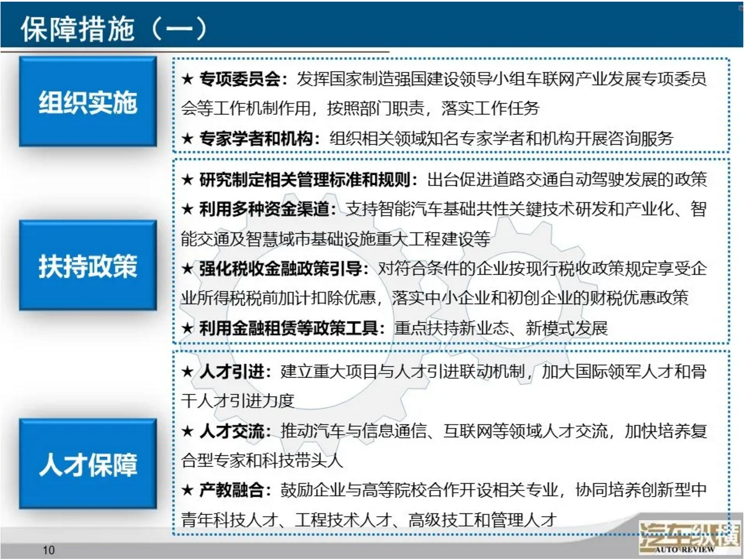Click the slide page number 10
Image resolution: width=745 pixels, height=560 pixels.
click(49, 550)
